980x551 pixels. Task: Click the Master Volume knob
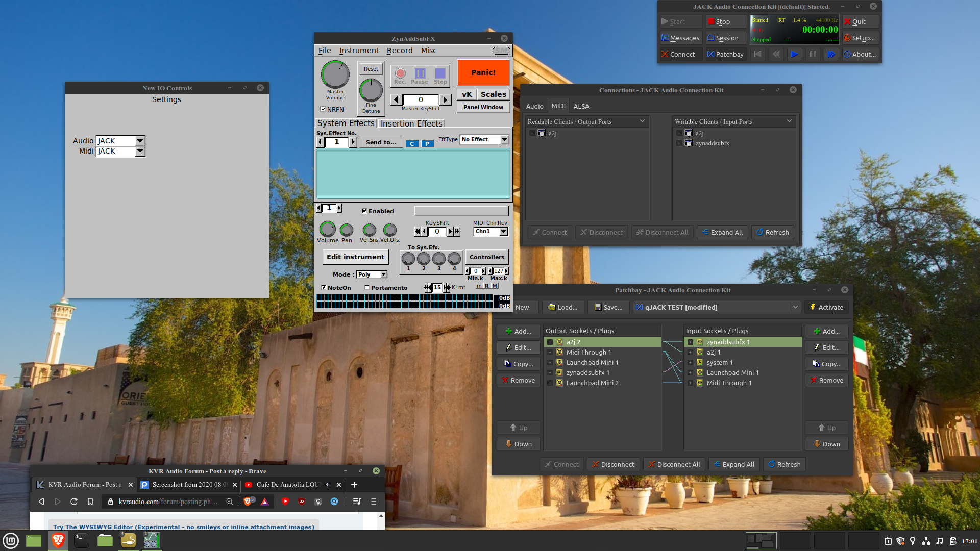click(335, 74)
